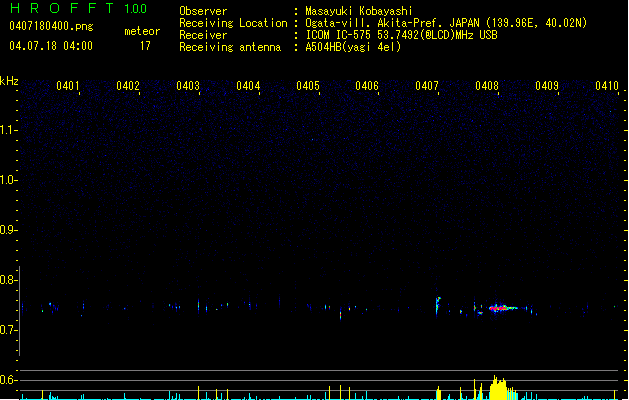
Task: Click the 1.1 kHz axis tick label
Action: 8,130
